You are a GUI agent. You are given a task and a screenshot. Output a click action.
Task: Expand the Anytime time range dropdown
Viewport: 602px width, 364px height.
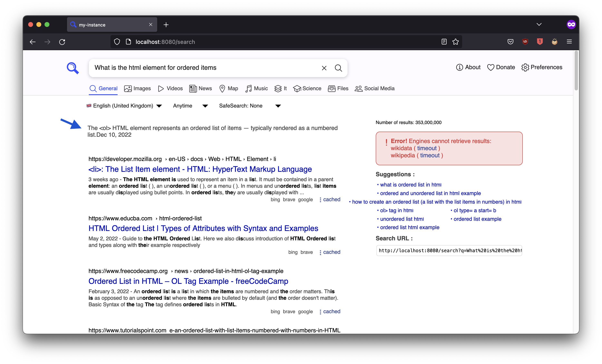pos(205,106)
